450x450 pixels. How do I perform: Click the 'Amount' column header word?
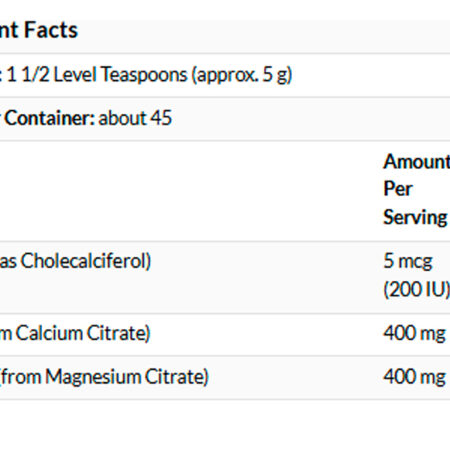point(417,162)
